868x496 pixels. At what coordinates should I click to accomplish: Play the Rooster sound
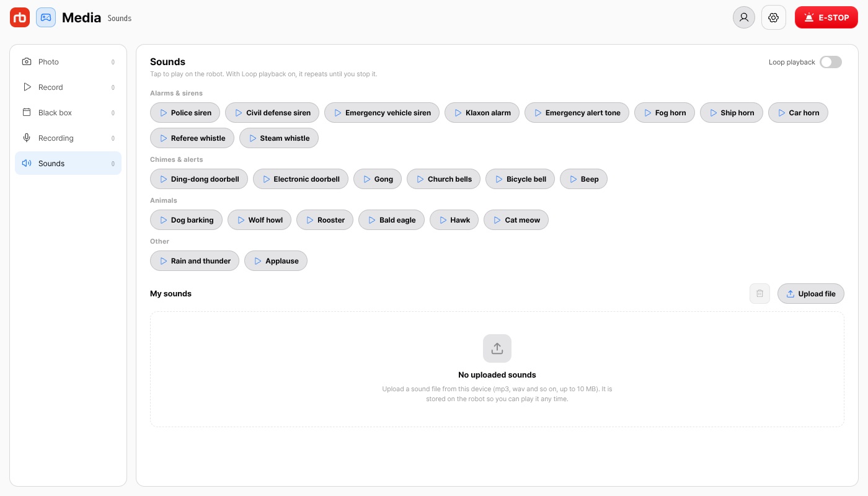click(325, 220)
